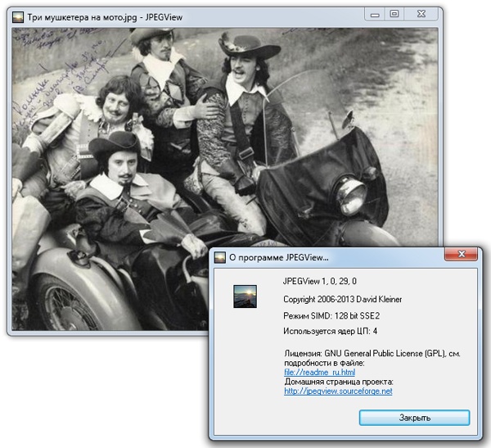491x448 pixels.
Task: Open the http://jpegview.sourceforge.net link
Action: 338,391
